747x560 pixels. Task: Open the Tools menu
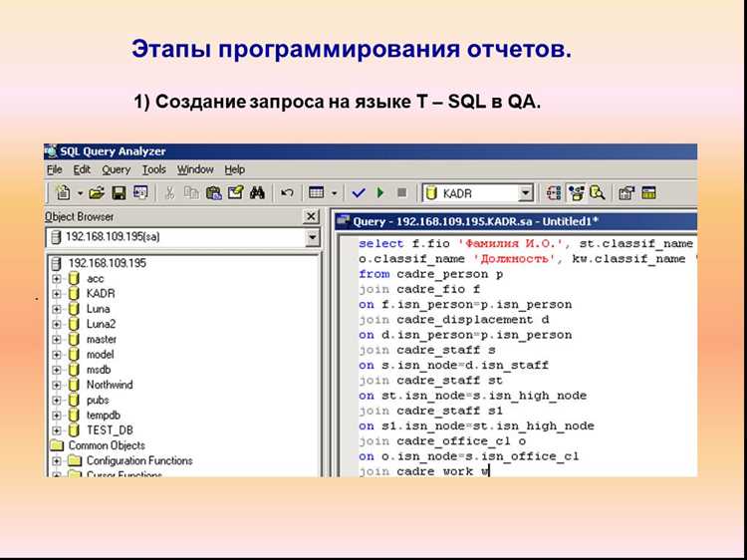[x=153, y=169]
